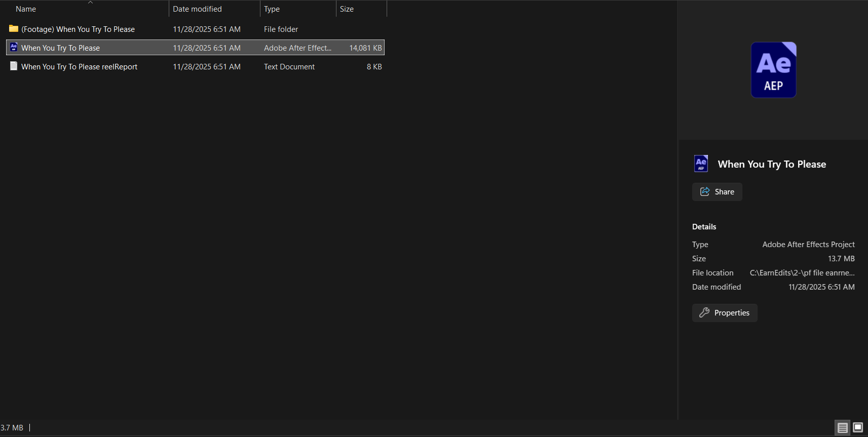
Task: Click the 14,081 KB size cell
Action: tap(365, 48)
